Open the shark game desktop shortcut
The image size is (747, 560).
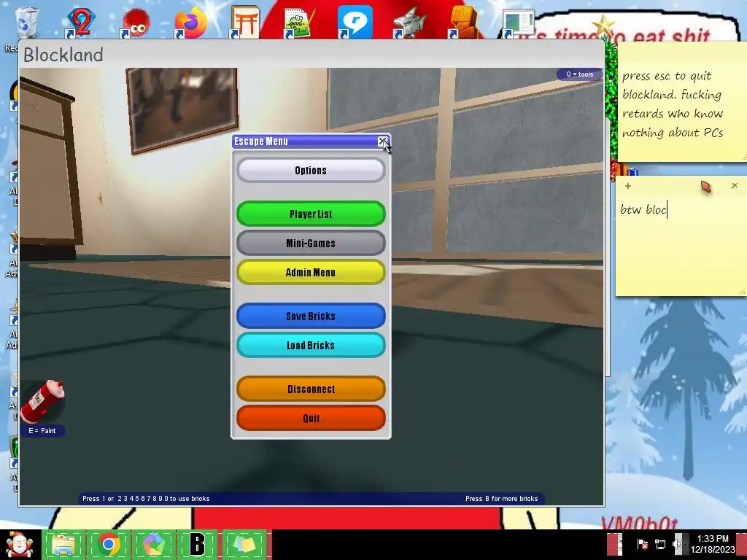[410, 23]
